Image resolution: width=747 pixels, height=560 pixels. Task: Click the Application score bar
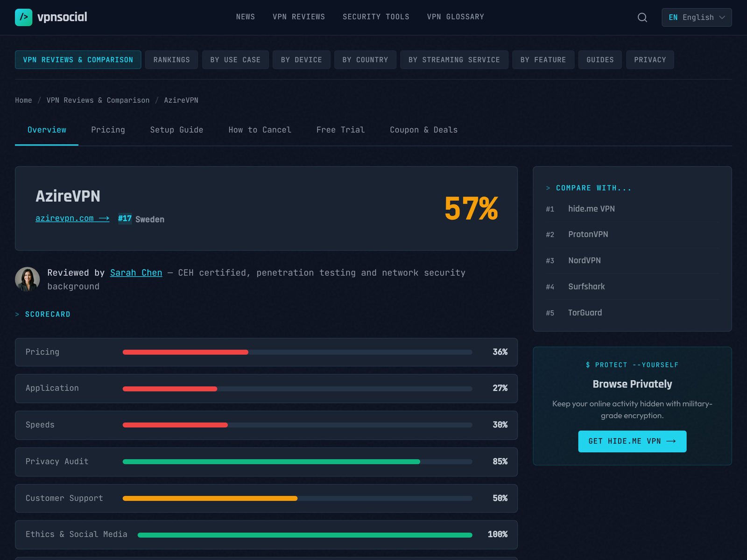[297, 389]
